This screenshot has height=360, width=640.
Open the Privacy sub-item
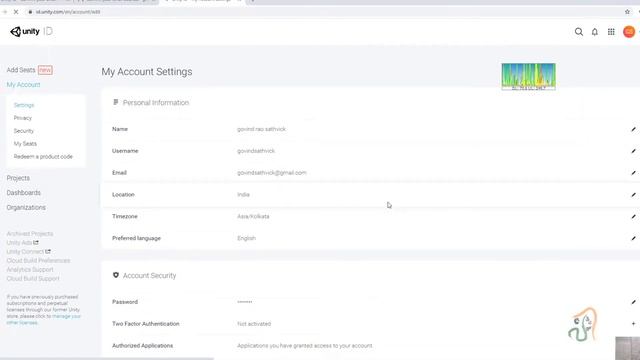22,118
